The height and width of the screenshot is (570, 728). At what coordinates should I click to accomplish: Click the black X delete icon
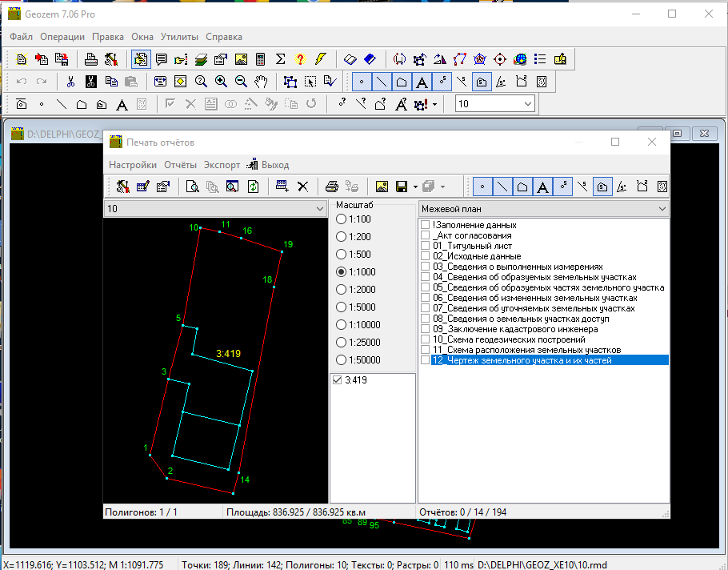302,187
